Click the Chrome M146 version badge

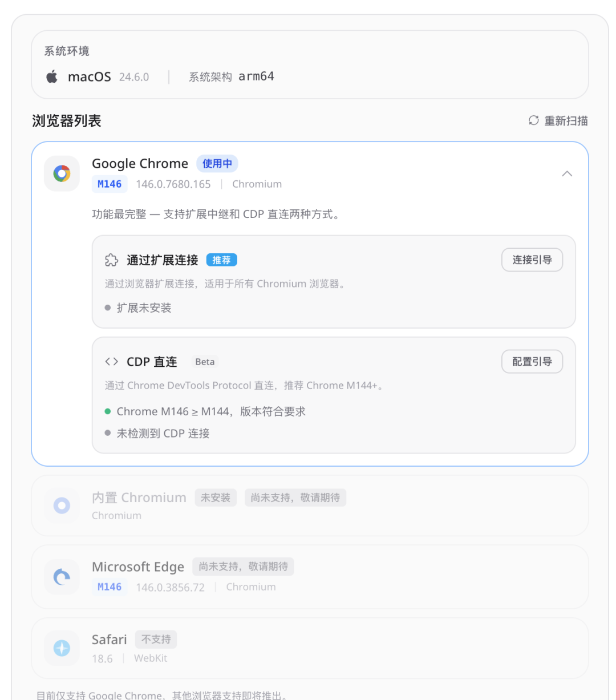click(x=110, y=184)
